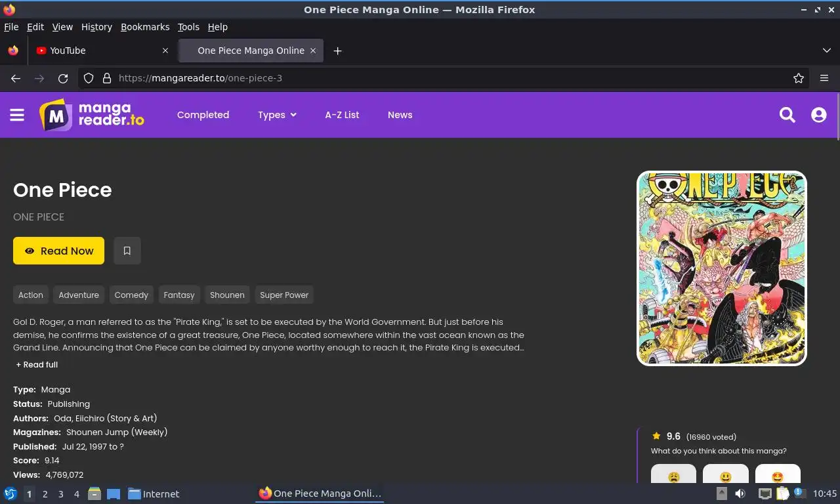
Task: Open the Completed nav link
Action: tap(203, 115)
